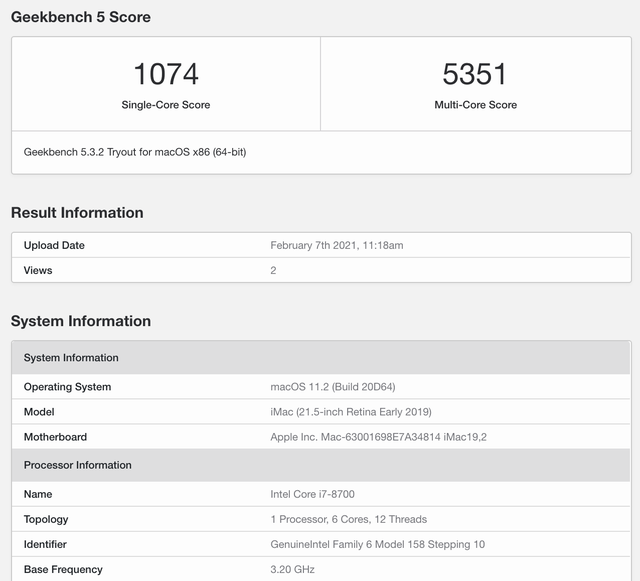Select Apple Inc. Mac-63001698E7A34814 iMac19,2 value

coord(378,437)
